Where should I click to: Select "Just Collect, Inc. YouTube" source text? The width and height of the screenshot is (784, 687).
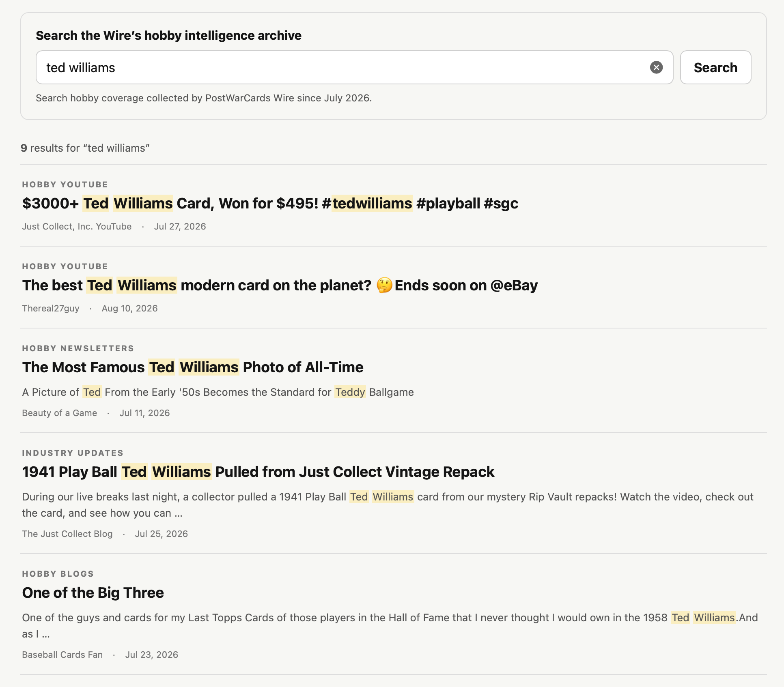pyautogui.click(x=77, y=226)
